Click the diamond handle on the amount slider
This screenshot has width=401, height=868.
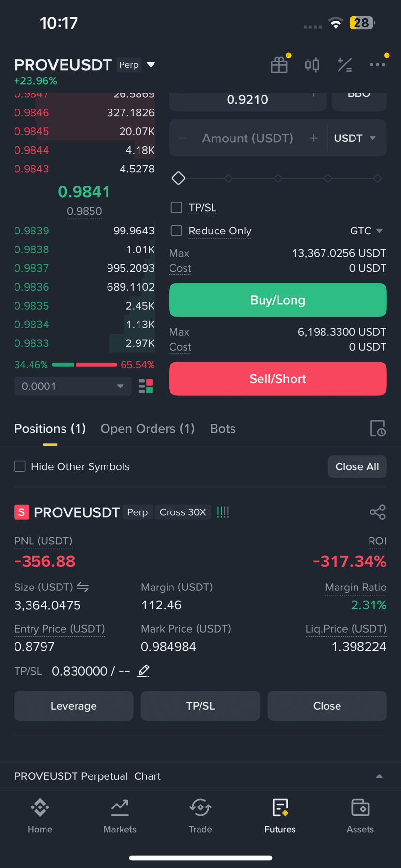point(178,178)
